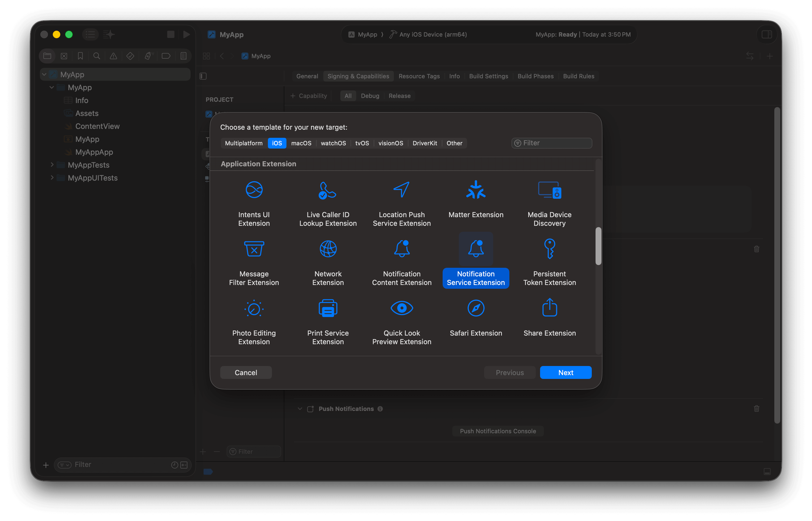Expand the MyAppTests folder

(52, 165)
